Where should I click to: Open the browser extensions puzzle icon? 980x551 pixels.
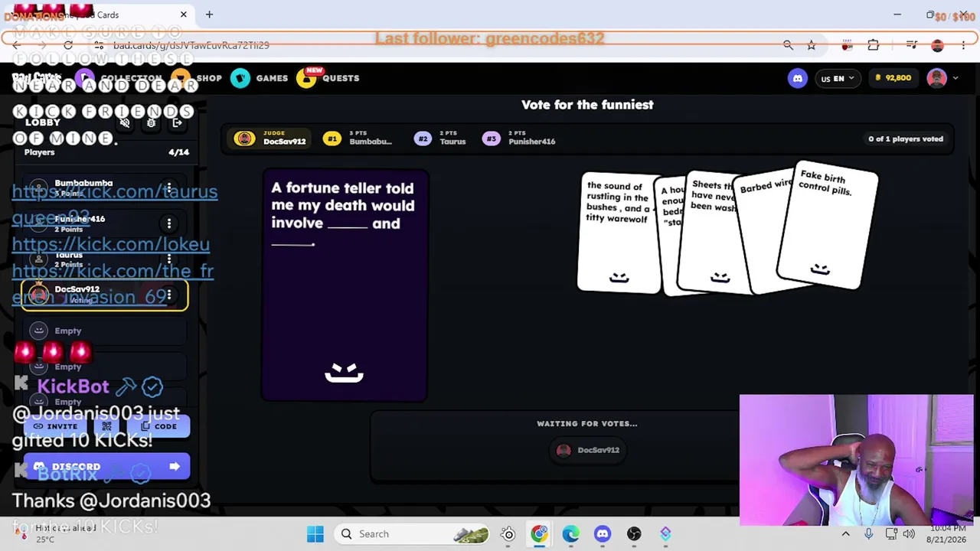pyautogui.click(x=873, y=45)
